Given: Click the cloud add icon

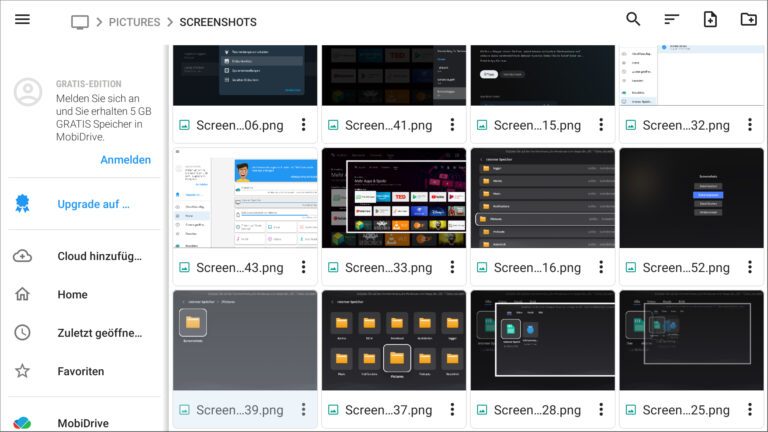Looking at the screenshot, I should coord(23,256).
